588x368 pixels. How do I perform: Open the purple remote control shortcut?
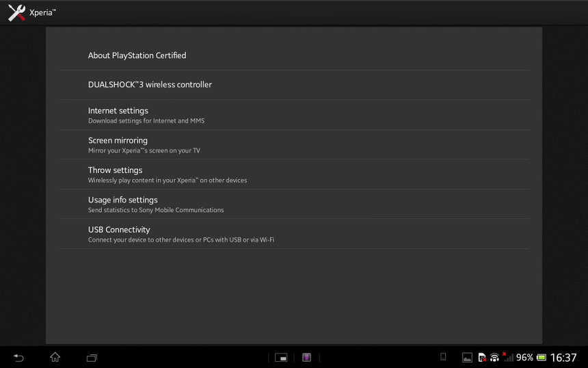(x=307, y=357)
